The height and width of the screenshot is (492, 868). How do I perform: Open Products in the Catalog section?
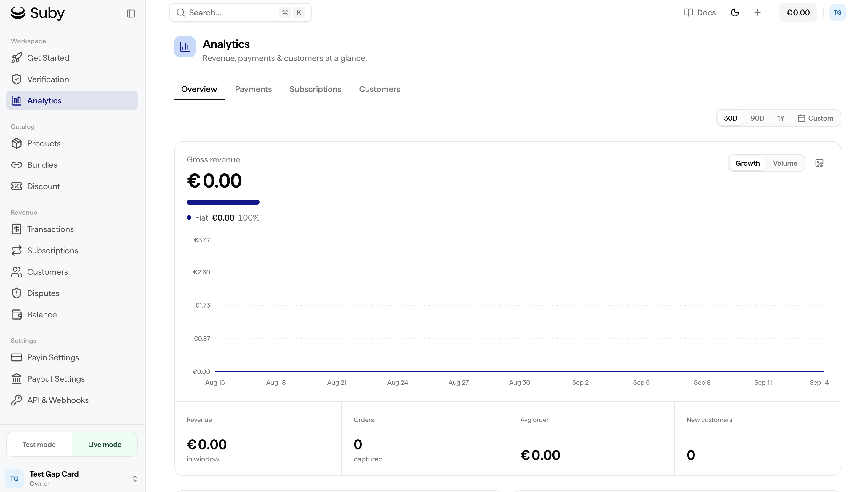coord(72,144)
